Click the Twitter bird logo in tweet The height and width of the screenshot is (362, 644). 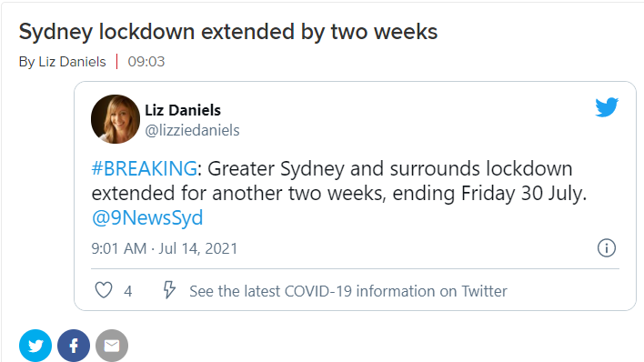click(x=607, y=107)
